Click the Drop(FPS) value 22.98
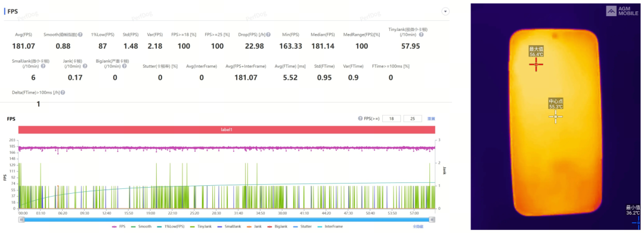The width and height of the screenshot is (644, 233). (254, 46)
